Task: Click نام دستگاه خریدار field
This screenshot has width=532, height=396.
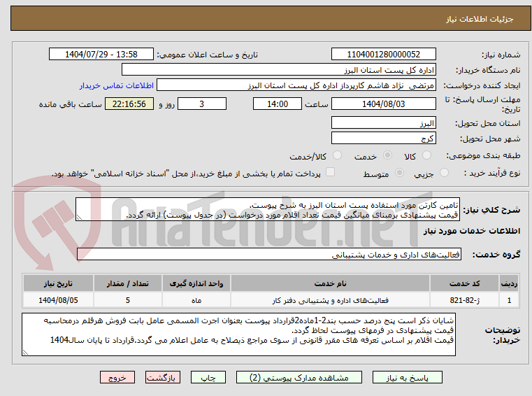Action: (x=278, y=70)
